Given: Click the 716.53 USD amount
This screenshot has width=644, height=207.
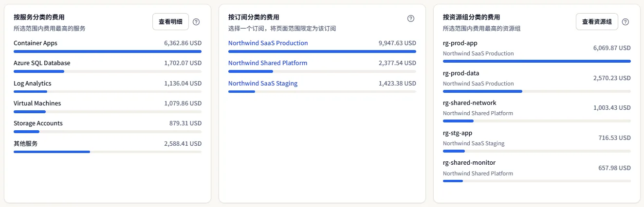Looking at the screenshot, I should pyautogui.click(x=614, y=138).
